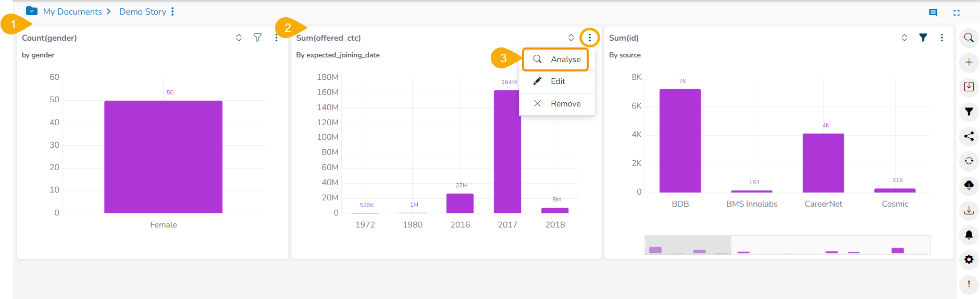Image resolution: width=980 pixels, height=299 pixels.
Task: Click the download icon in sidebar
Action: pos(969,210)
